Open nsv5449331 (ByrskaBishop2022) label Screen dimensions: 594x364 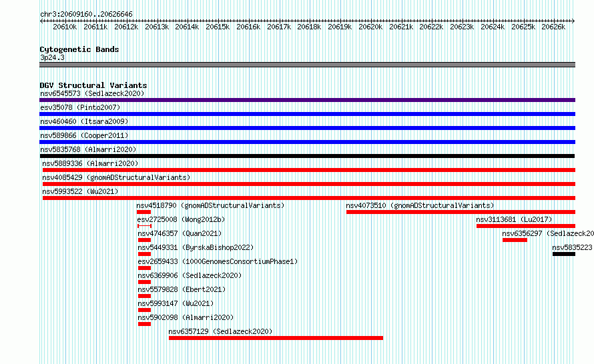coord(196,247)
